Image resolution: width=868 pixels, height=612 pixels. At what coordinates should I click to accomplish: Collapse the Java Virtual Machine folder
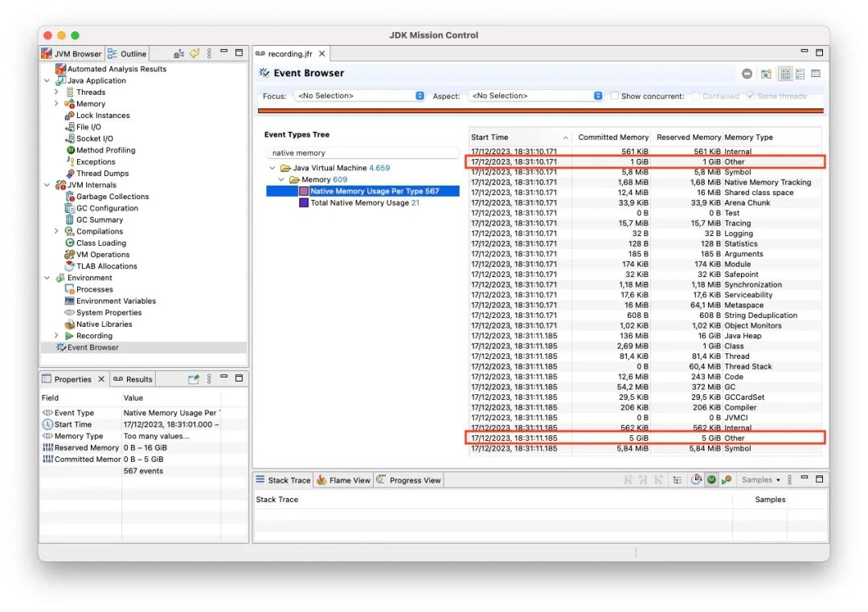272,168
